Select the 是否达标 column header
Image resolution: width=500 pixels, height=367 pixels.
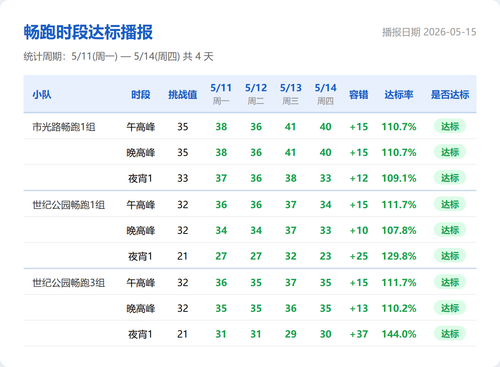[450, 95]
